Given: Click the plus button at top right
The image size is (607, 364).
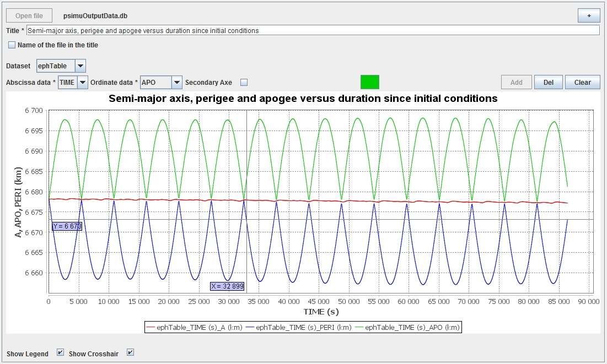Looking at the screenshot, I should 588,16.
